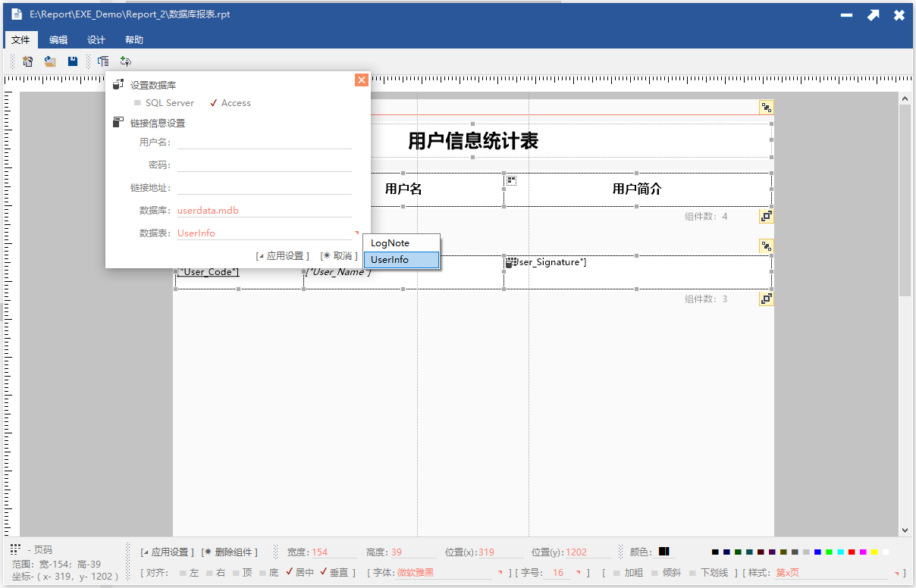Click the link icon beside 链接信息设置
Image resolution: width=916 pixels, height=588 pixels.
pyautogui.click(x=118, y=122)
